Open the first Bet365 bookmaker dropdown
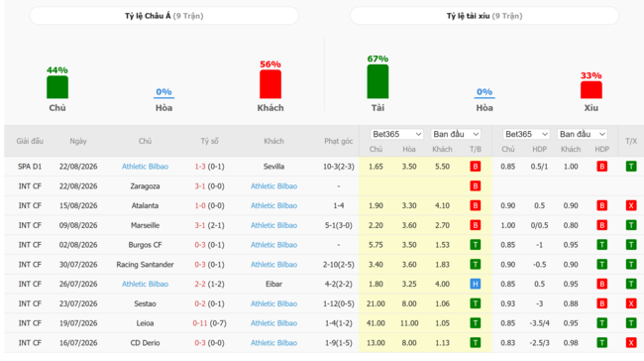 click(x=396, y=134)
